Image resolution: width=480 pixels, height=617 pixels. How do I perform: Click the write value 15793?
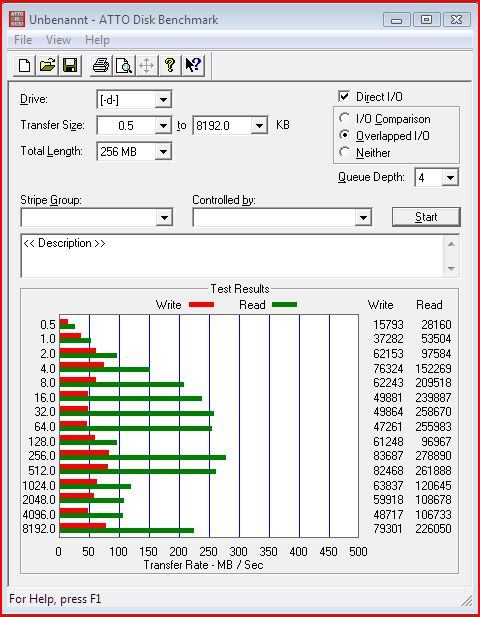tap(388, 325)
